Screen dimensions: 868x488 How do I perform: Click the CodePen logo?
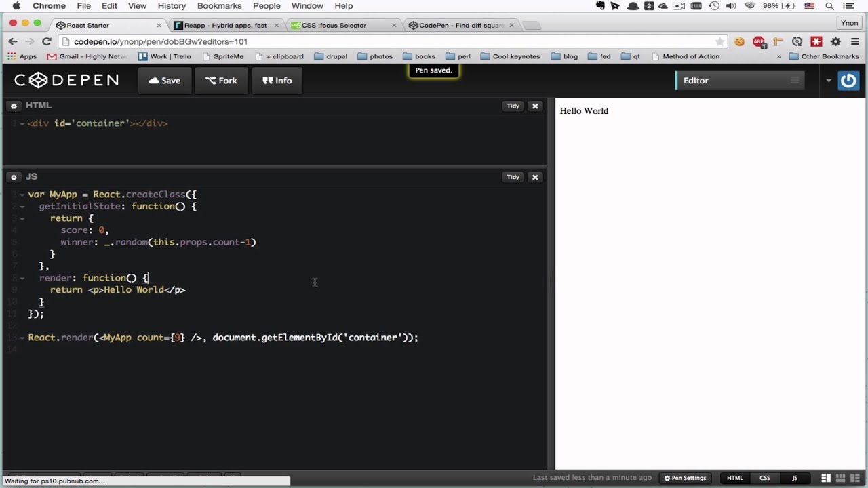tap(66, 80)
